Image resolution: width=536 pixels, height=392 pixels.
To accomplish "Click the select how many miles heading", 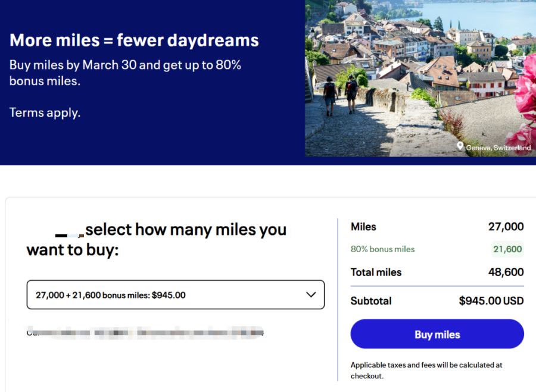I will point(157,239).
